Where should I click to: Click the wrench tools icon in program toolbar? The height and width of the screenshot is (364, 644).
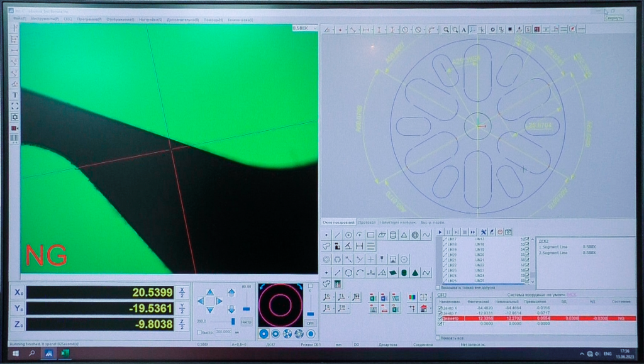click(484, 232)
